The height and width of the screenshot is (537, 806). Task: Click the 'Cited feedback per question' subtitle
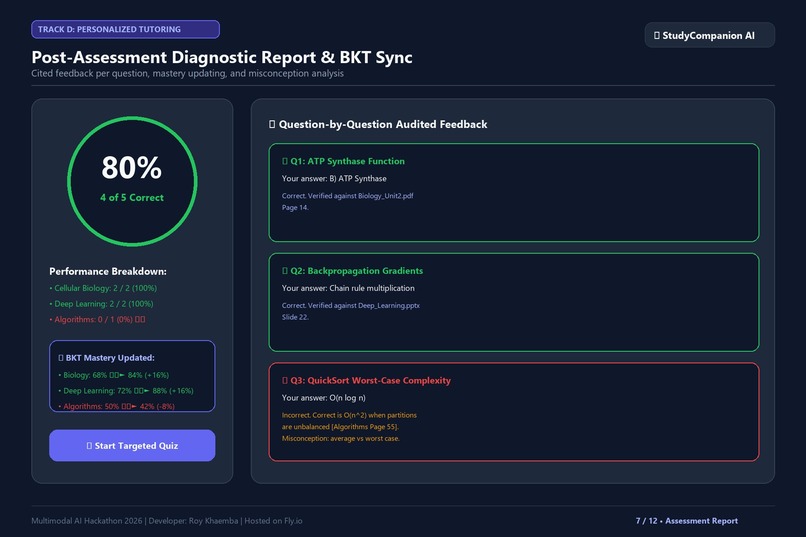click(187, 73)
